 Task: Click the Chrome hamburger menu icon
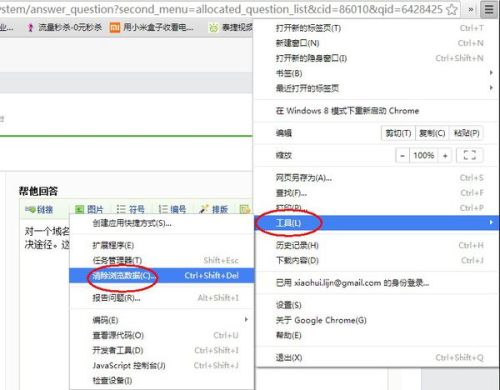tap(489, 9)
